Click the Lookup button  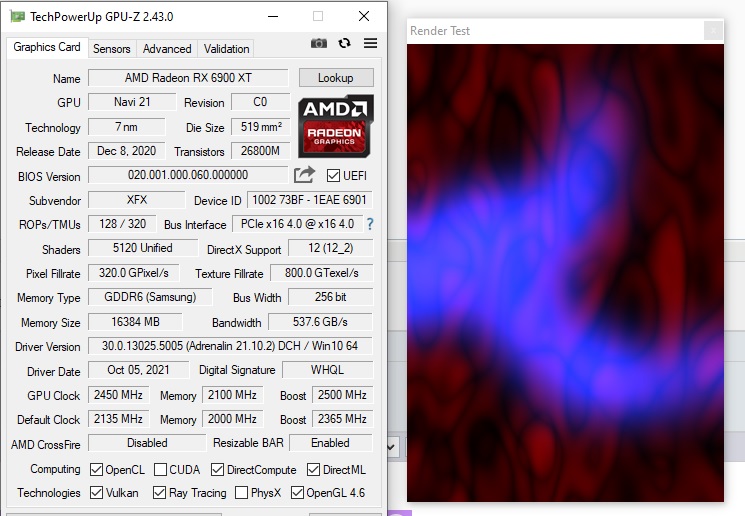pos(336,78)
